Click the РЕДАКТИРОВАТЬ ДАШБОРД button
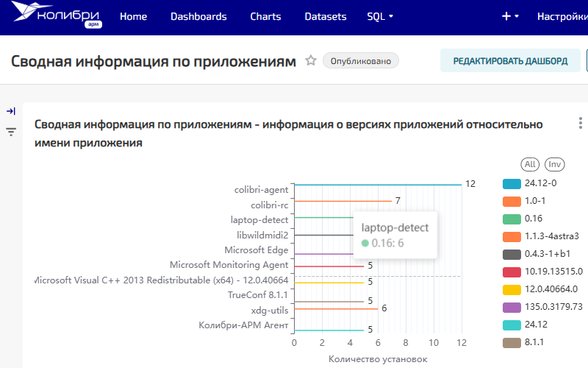This screenshot has height=368, width=588. pyautogui.click(x=510, y=61)
